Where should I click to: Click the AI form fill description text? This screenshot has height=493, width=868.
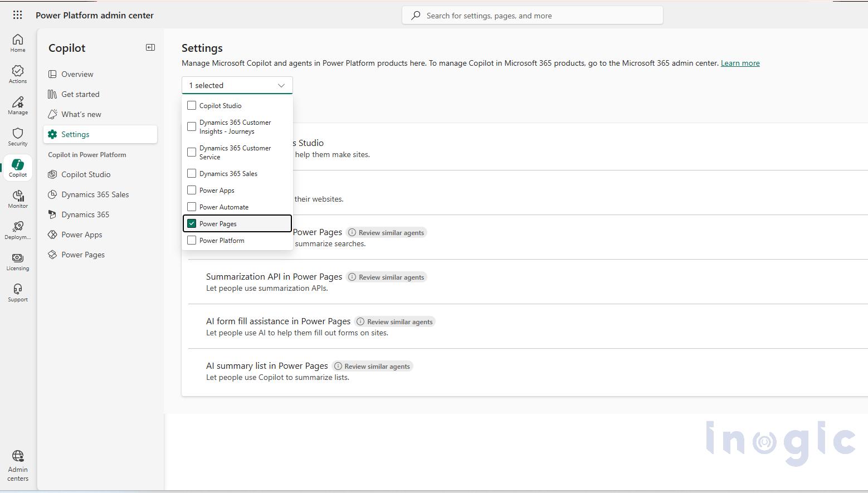coord(297,333)
